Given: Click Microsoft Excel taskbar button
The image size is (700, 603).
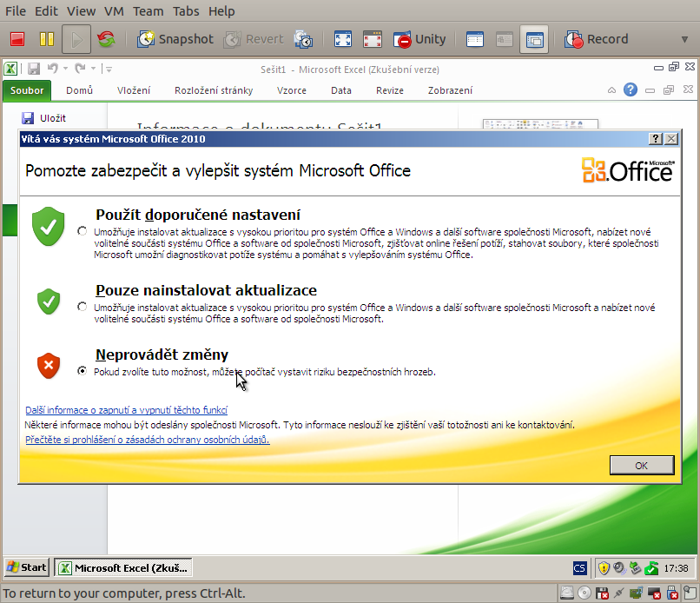Looking at the screenshot, I should point(123,567).
